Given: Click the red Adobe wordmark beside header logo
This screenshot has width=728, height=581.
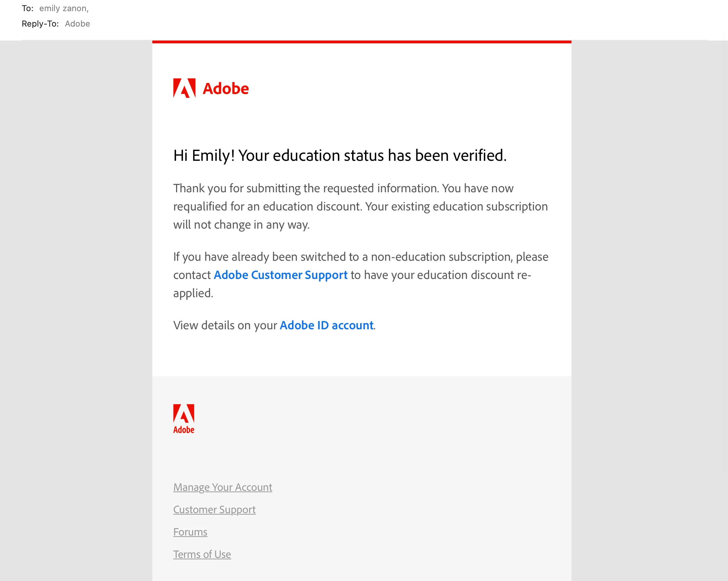Looking at the screenshot, I should [x=226, y=89].
